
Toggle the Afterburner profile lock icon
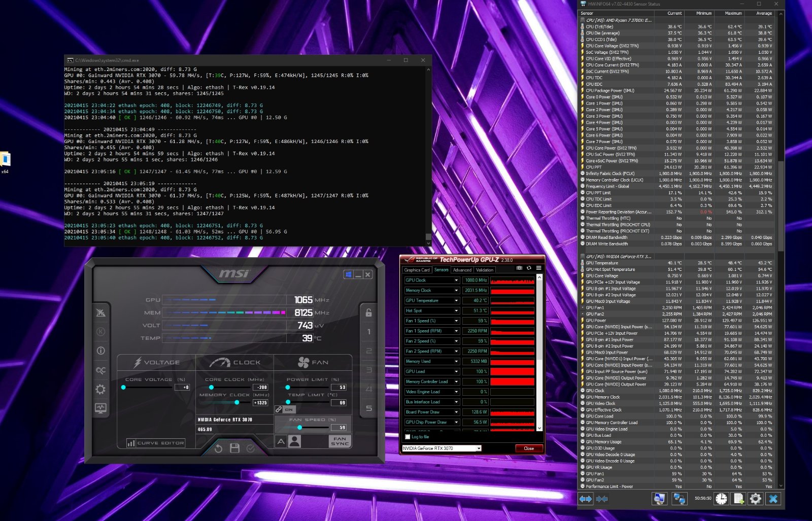coord(369,312)
